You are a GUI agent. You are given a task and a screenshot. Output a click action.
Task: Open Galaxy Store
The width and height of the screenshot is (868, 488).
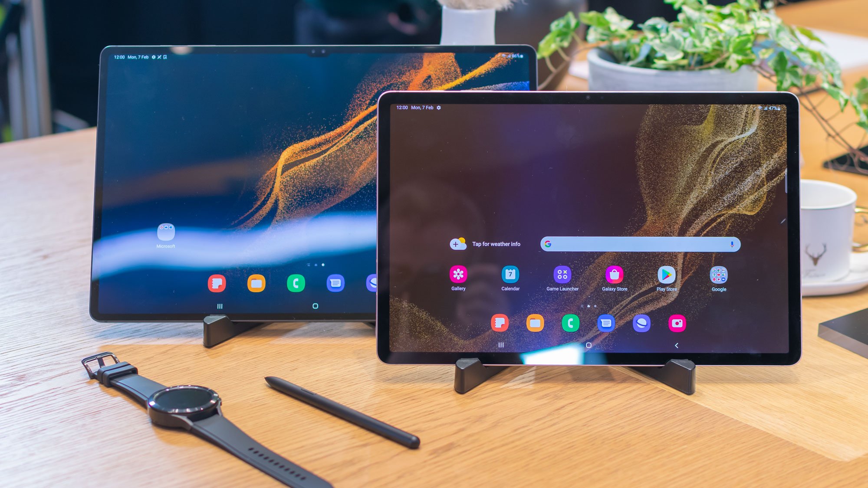pos(613,278)
